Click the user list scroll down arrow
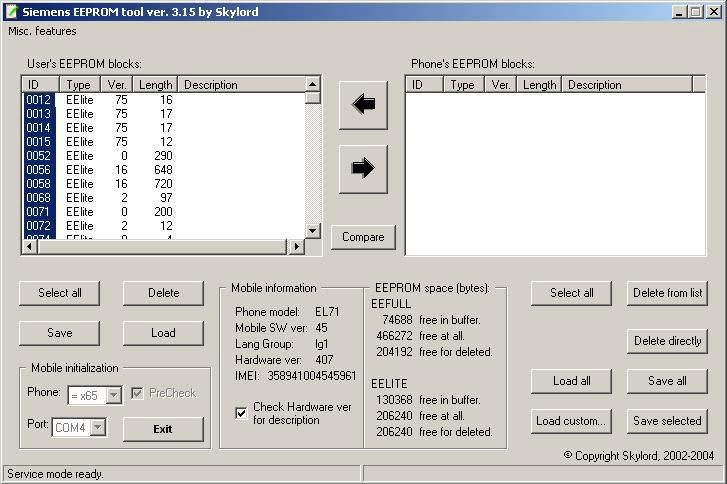Image resolution: width=727 pixels, height=484 pixels. coord(312,230)
